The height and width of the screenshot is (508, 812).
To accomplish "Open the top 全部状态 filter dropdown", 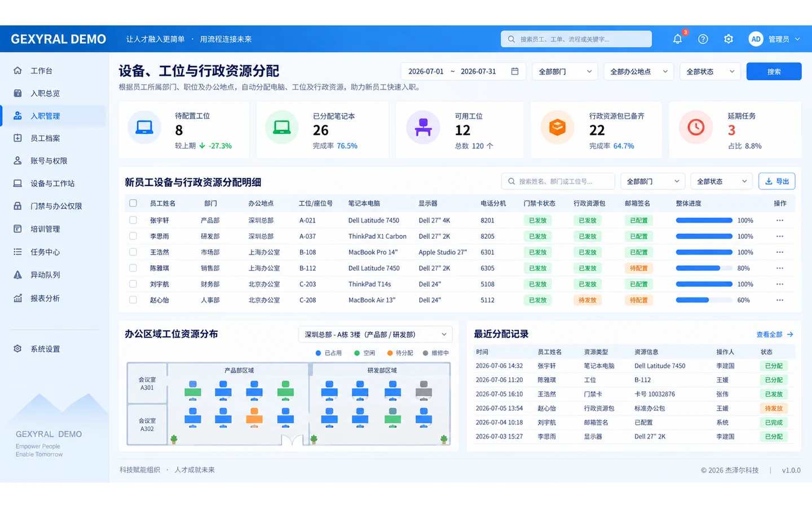I will click(710, 72).
